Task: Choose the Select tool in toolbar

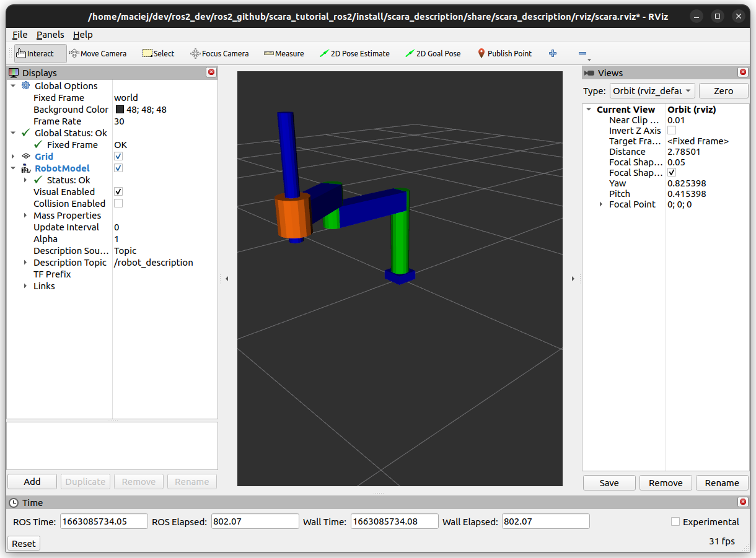Action: [159, 53]
